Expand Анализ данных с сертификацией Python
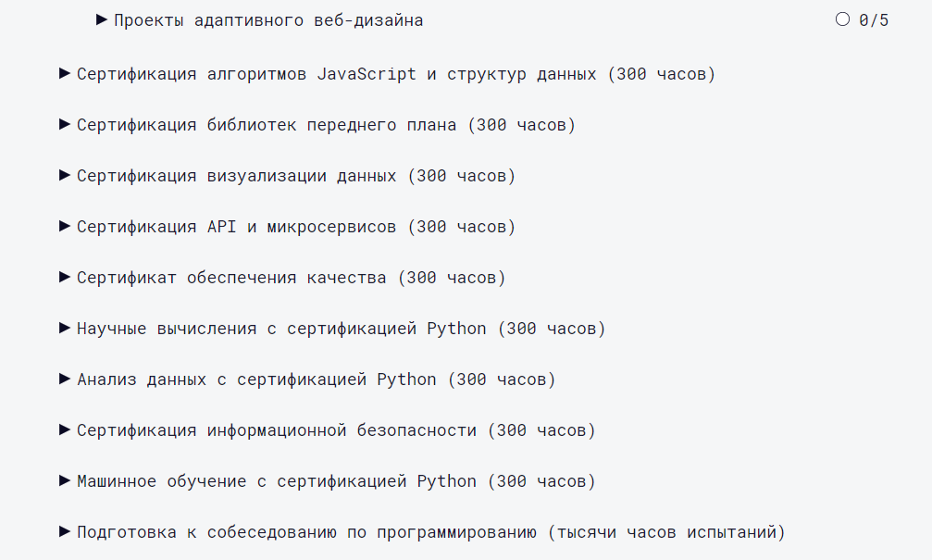The height and width of the screenshot is (560, 932). click(65, 379)
